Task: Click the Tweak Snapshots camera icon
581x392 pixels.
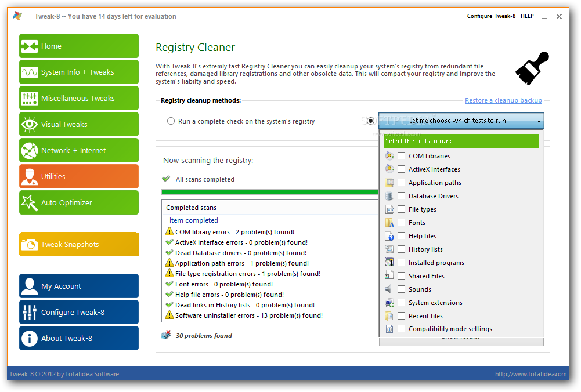Action: pyautogui.click(x=30, y=245)
